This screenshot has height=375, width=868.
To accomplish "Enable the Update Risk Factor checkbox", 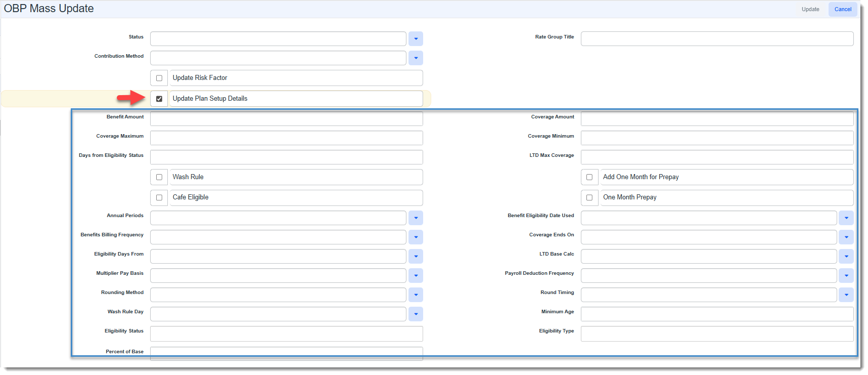I will [x=159, y=78].
